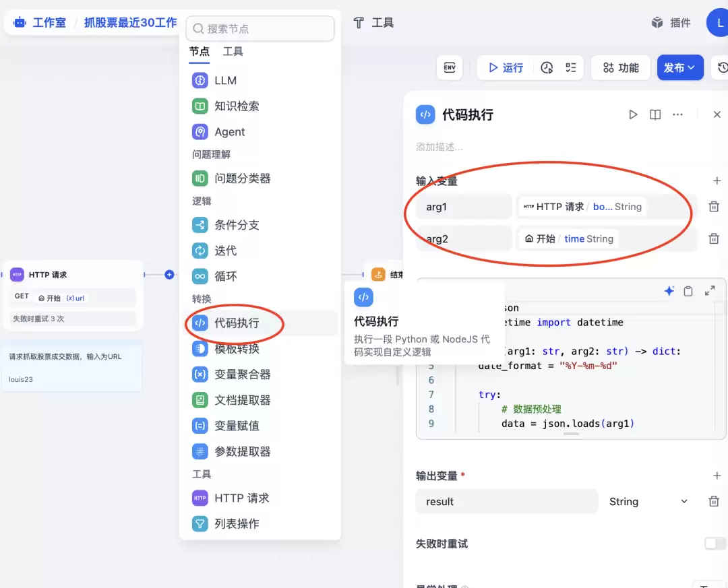Generate code with the AI sparkle icon
This screenshot has height=588, width=728.
click(669, 291)
